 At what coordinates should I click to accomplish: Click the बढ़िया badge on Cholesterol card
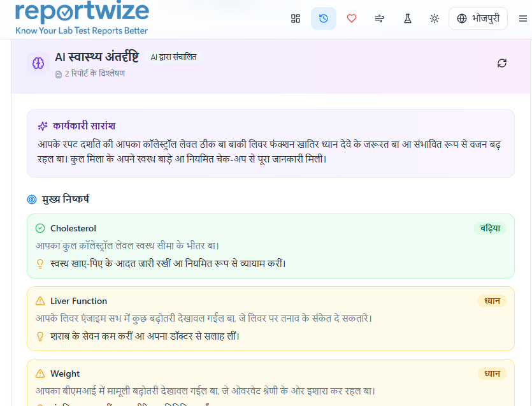click(x=490, y=227)
